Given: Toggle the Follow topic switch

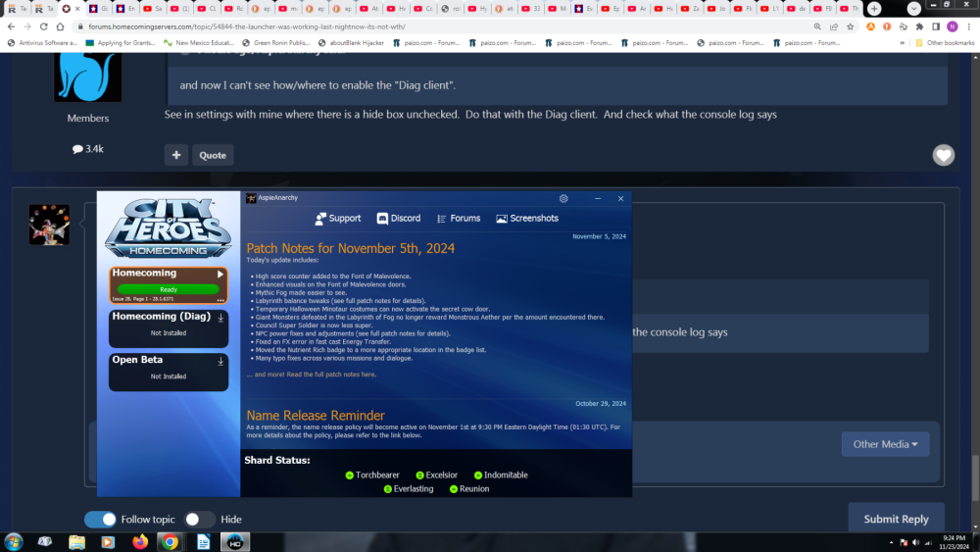Looking at the screenshot, I should tap(100, 519).
